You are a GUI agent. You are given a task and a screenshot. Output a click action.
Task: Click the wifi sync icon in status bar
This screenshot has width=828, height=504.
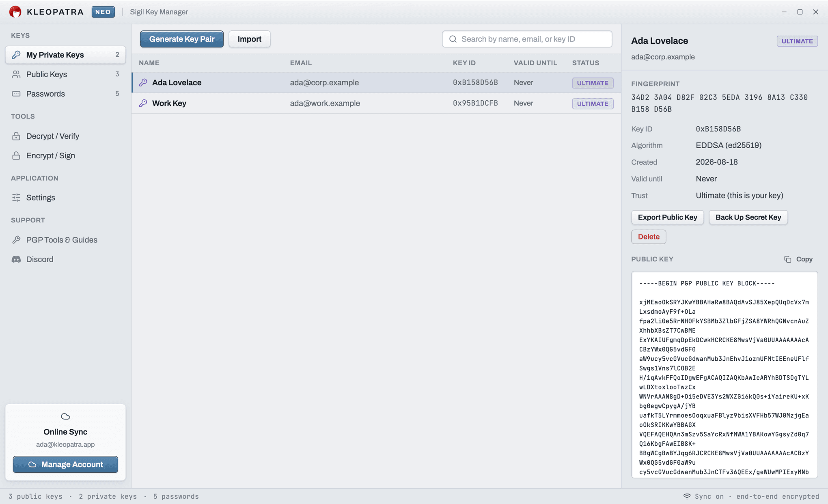click(687, 496)
